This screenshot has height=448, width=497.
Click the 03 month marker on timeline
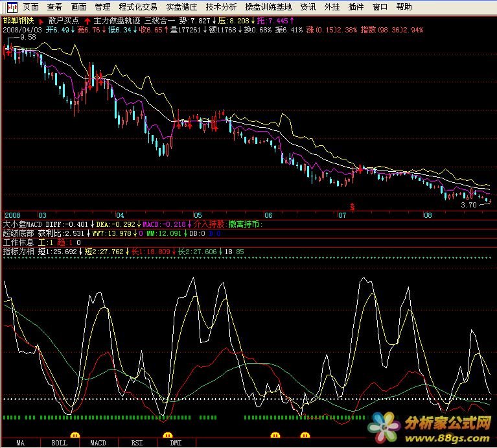42,215
